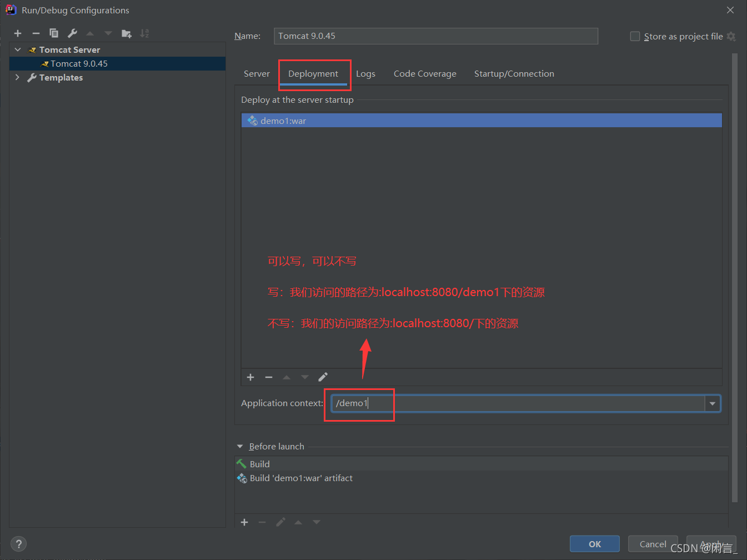Move deployment artifact up arrow
Image resolution: width=747 pixels, height=560 pixels.
[x=287, y=377]
